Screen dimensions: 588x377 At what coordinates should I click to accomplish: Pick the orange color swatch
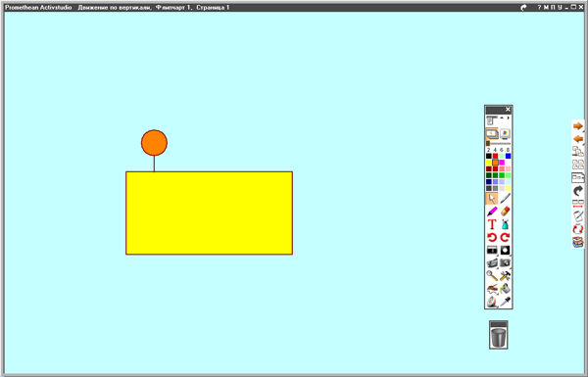(495, 163)
